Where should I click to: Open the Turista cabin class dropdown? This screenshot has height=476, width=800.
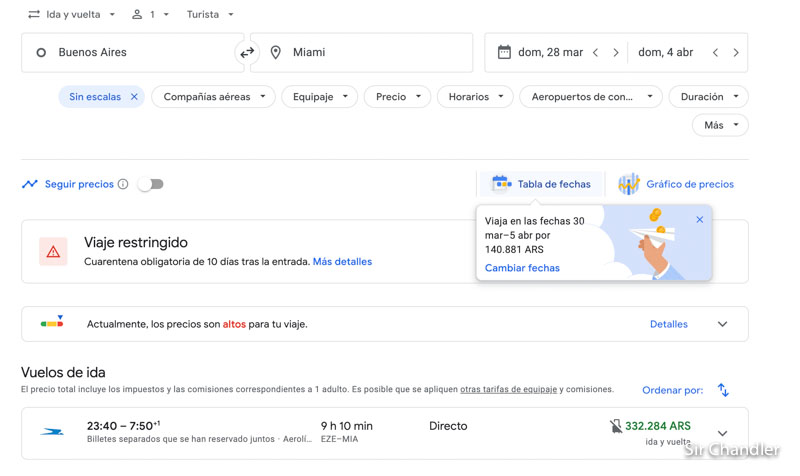[210, 15]
